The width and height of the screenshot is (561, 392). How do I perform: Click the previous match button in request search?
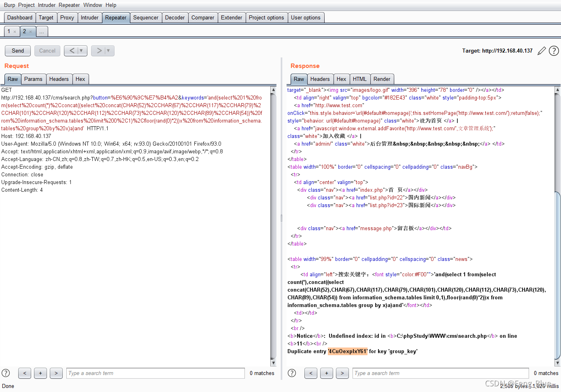click(x=25, y=373)
